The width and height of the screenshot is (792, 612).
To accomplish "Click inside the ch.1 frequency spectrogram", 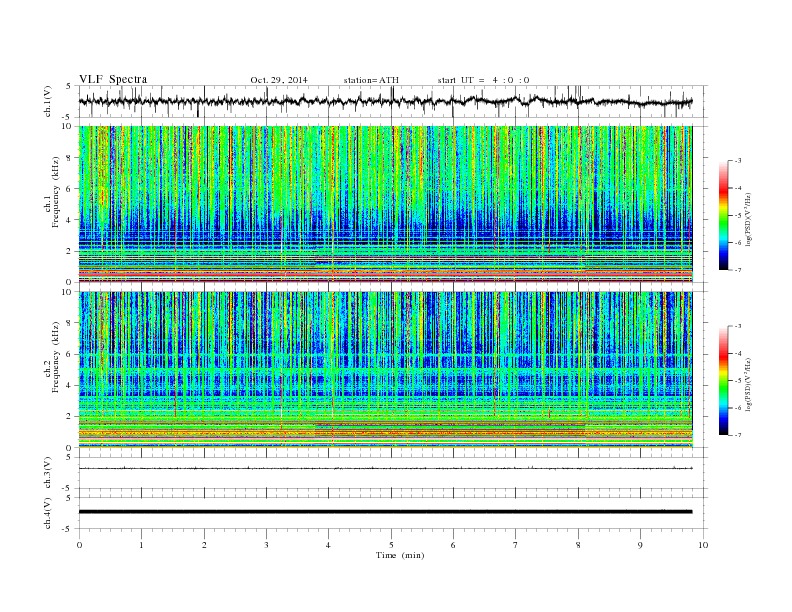I will point(385,204).
